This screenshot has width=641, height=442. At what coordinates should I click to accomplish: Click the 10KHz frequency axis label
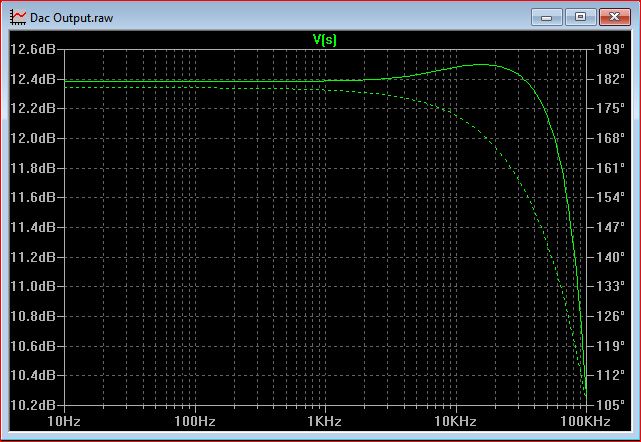pos(455,421)
